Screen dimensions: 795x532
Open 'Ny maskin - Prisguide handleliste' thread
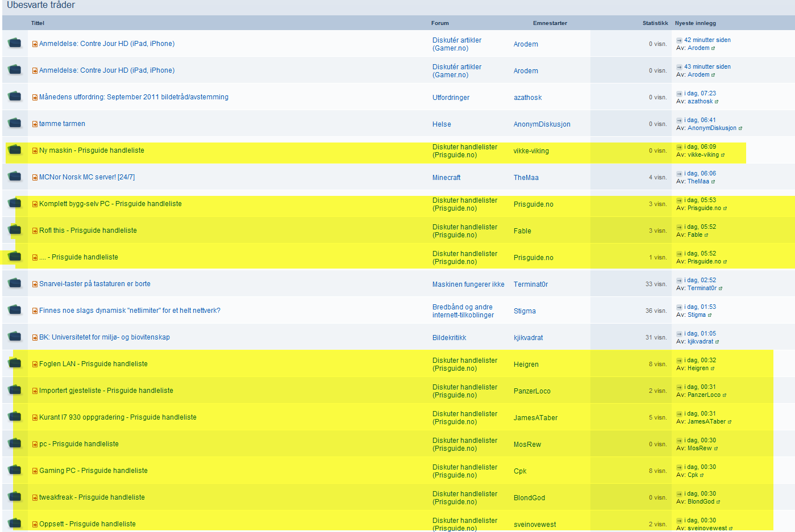point(91,150)
